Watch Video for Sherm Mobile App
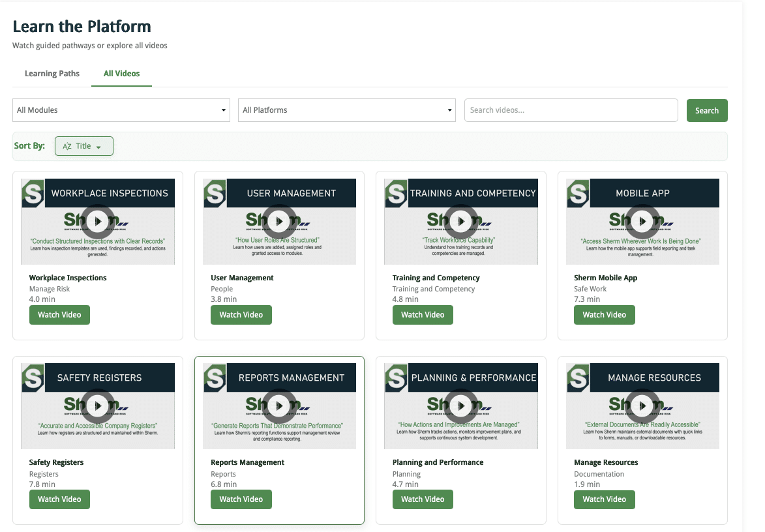Screen dimensions: 765x532 (x=605, y=315)
